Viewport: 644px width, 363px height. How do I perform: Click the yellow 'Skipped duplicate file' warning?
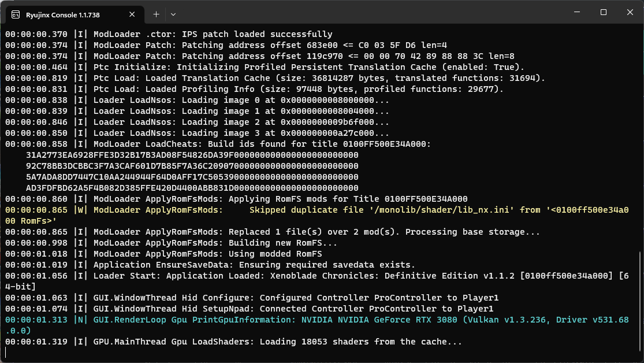pos(317,216)
